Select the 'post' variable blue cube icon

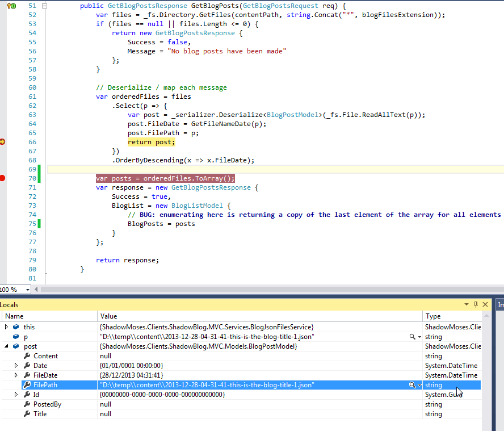(16, 346)
